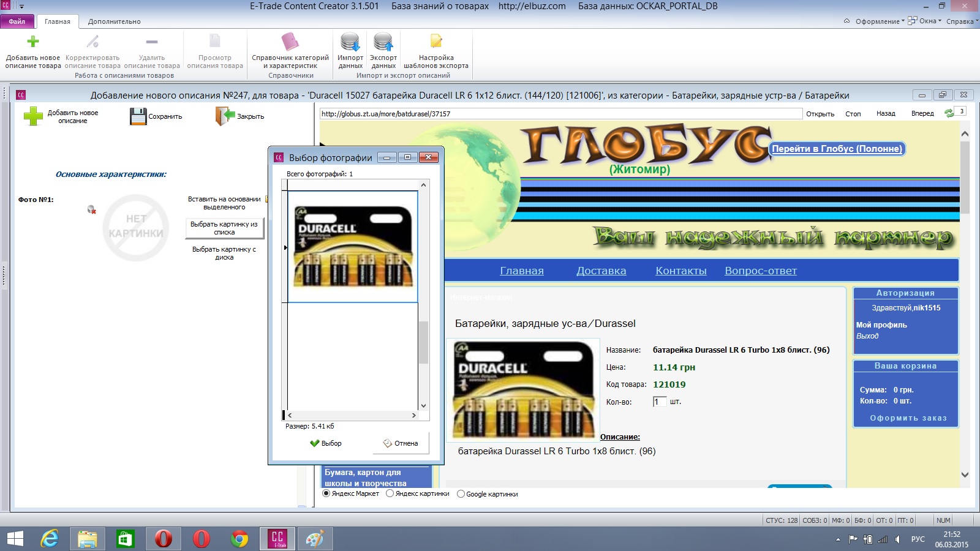Image resolution: width=980 pixels, height=551 pixels.
Task: Open Вопрос-ответ in the site navigation
Action: (x=761, y=271)
